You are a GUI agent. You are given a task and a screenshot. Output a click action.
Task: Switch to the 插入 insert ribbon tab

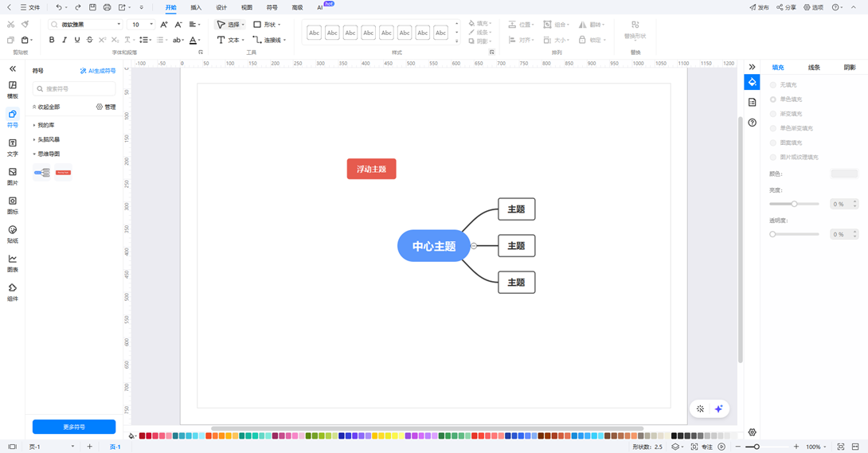[x=196, y=7]
